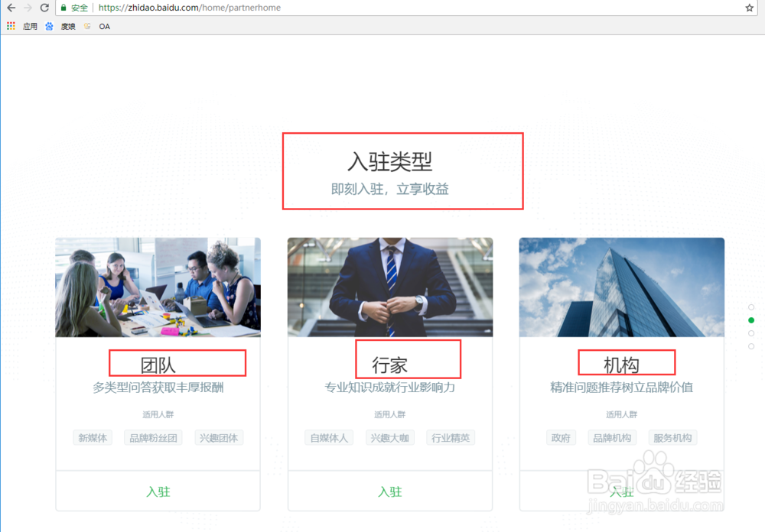Click the 专业知识成就行业影响力 description
The image size is (765, 532).
(x=390, y=388)
